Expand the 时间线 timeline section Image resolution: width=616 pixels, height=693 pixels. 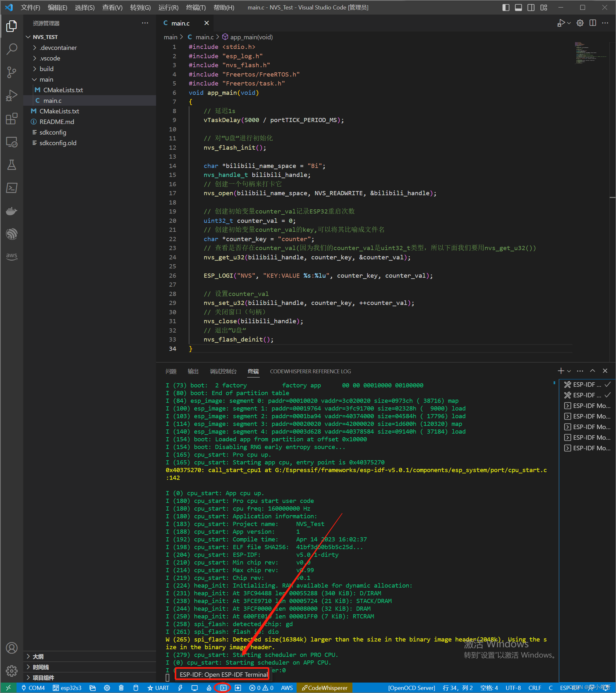click(90, 667)
